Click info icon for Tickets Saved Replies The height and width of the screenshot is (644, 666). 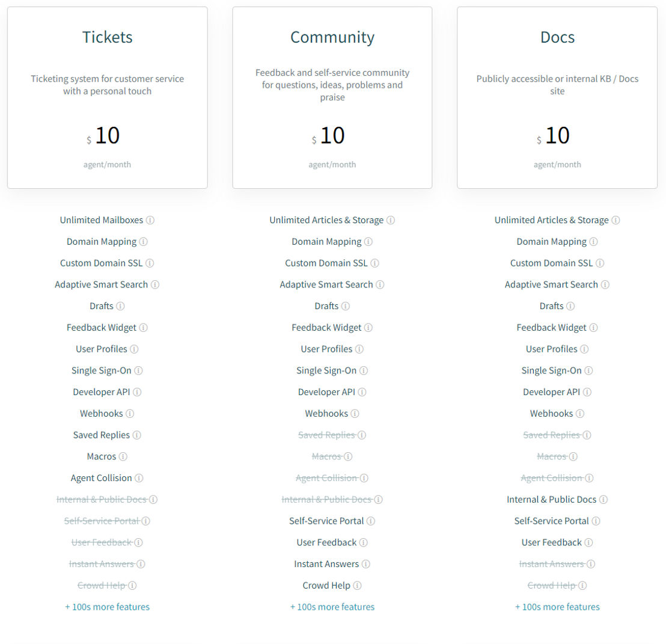pyautogui.click(x=137, y=435)
